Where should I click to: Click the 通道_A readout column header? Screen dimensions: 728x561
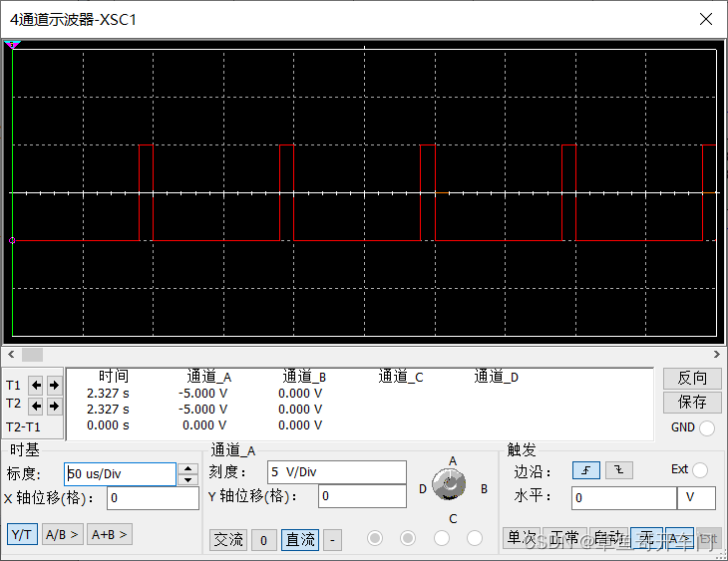[x=209, y=377]
